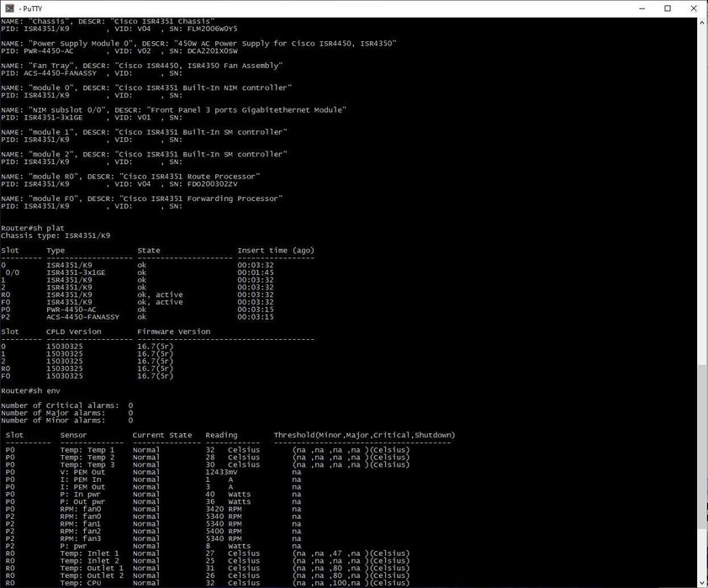Click the 'Current State' column header
The width and height of the screenshot is (708, 588).
(x=162, y=435)
